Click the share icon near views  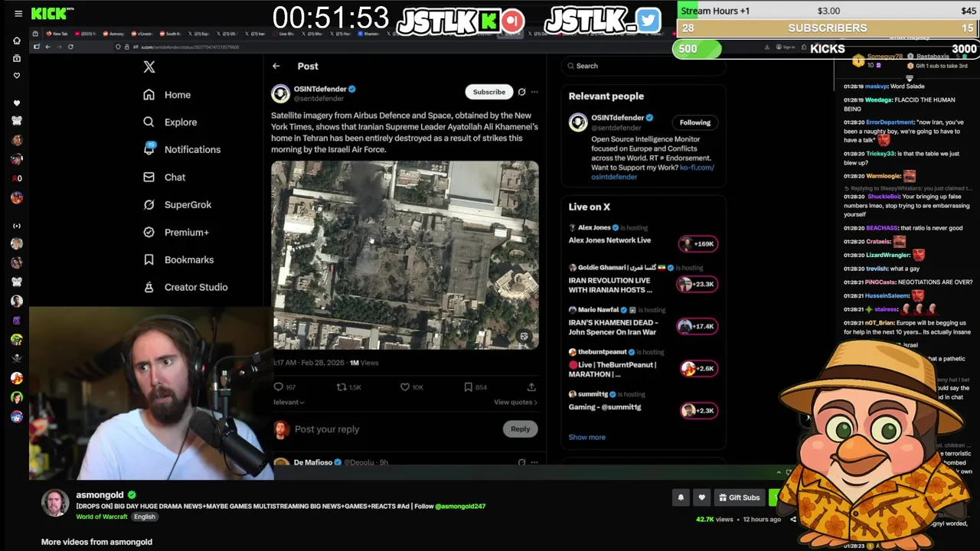(793, 520)
